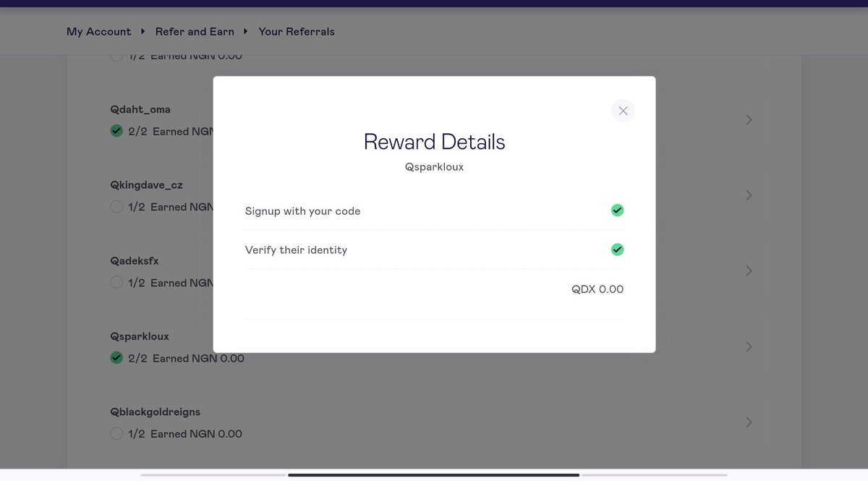This screenshot has width=868, height=481.
Task: Click the Qkingdave_cz empty status circle
Action: click(116, 207)
